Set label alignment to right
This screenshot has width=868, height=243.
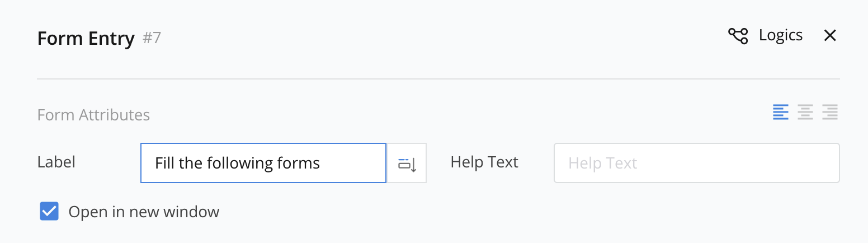830,112
